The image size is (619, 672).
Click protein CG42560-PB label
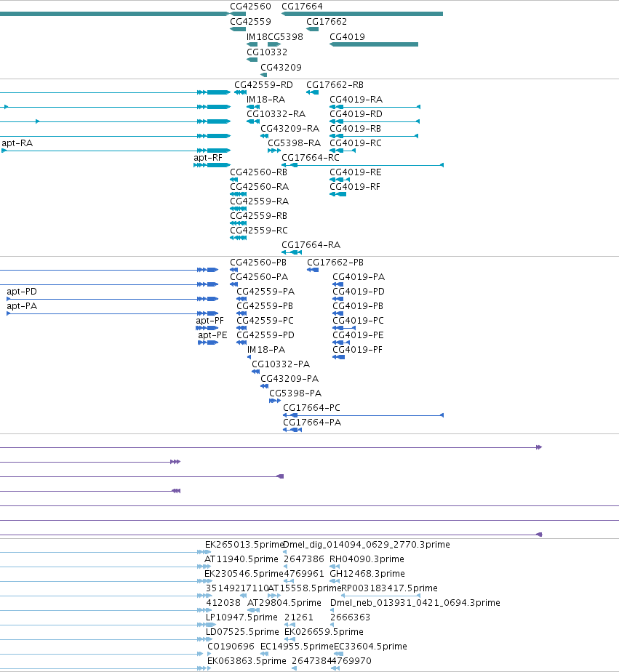(x=258, y=263)
